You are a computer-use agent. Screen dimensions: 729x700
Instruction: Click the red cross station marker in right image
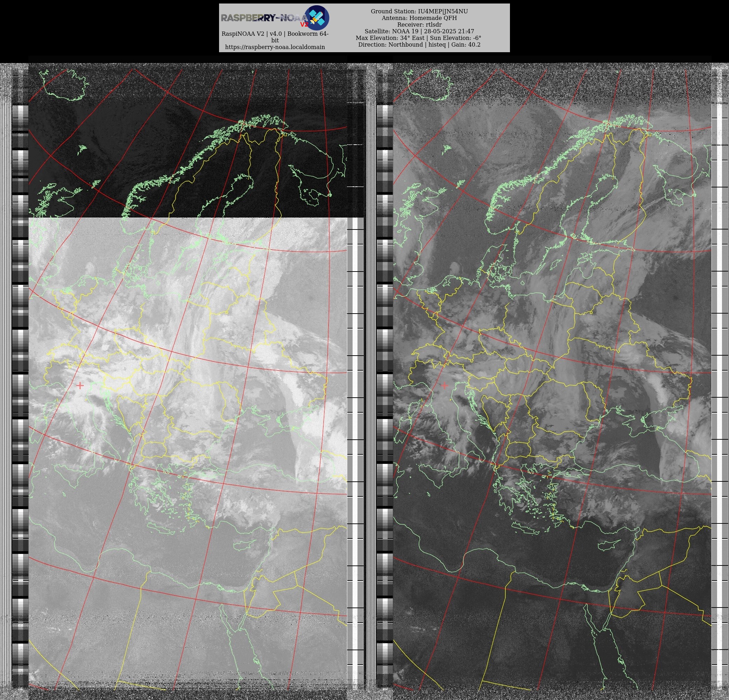pyautogui.click(x=444, y=385)
